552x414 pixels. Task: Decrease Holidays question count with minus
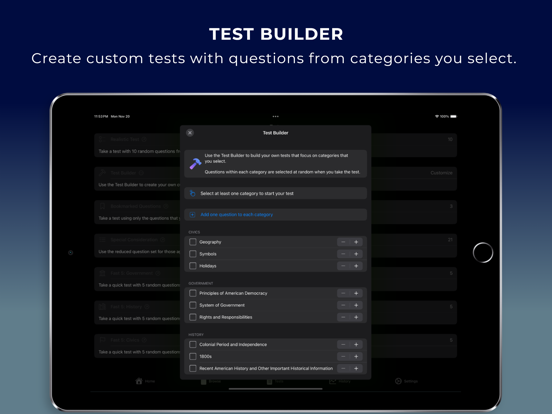pos(343,266)
